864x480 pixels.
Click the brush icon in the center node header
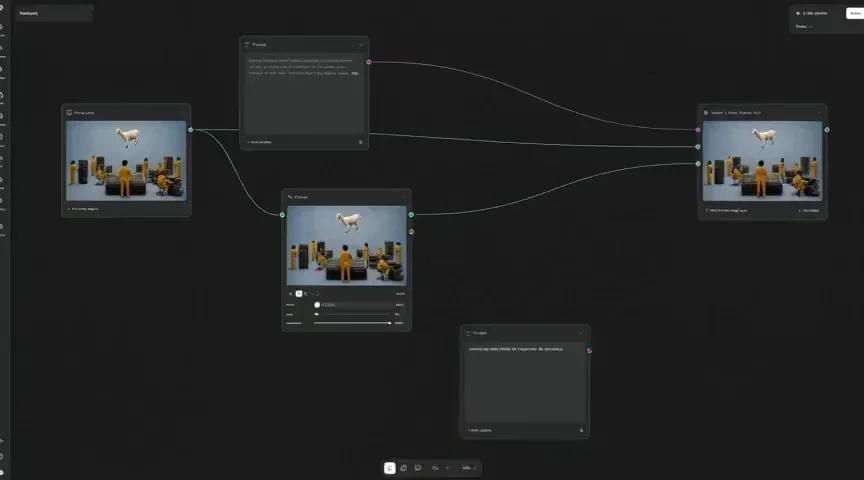(x=290, y=197)
